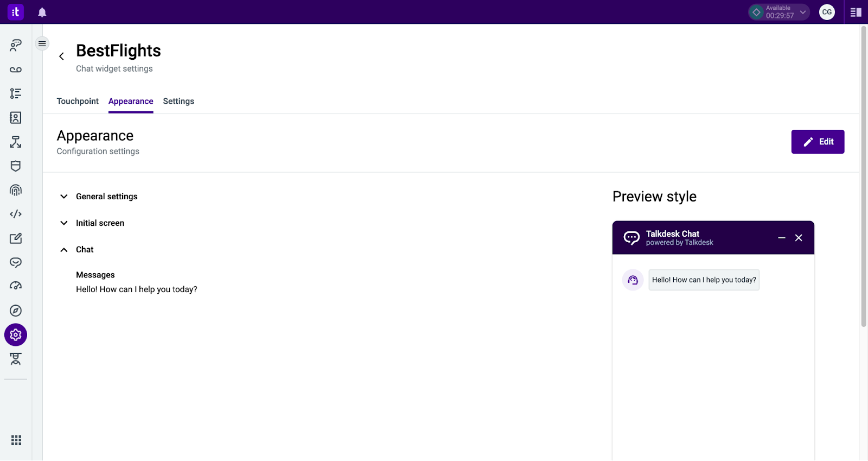868x461 pixels.
Task: Expand the Initial screen section
Action: click(x=64, y=223)
